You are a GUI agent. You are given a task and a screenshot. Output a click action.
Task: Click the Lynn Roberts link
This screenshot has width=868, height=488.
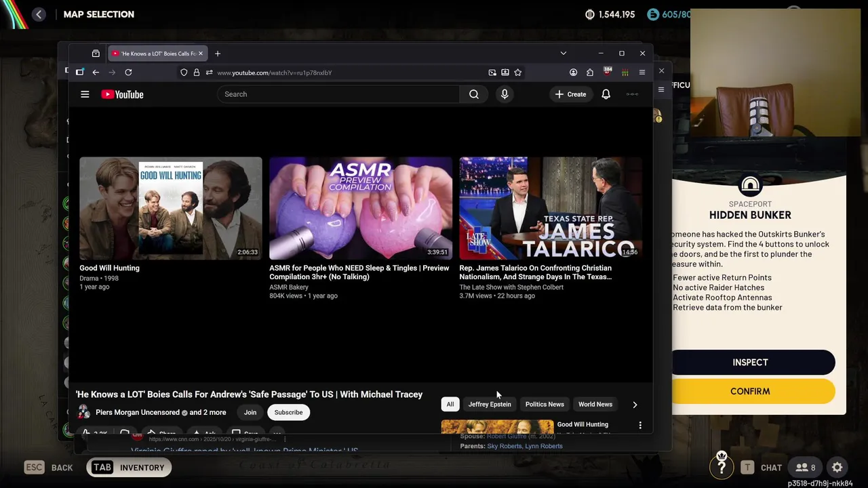click(x=544, y=446)
